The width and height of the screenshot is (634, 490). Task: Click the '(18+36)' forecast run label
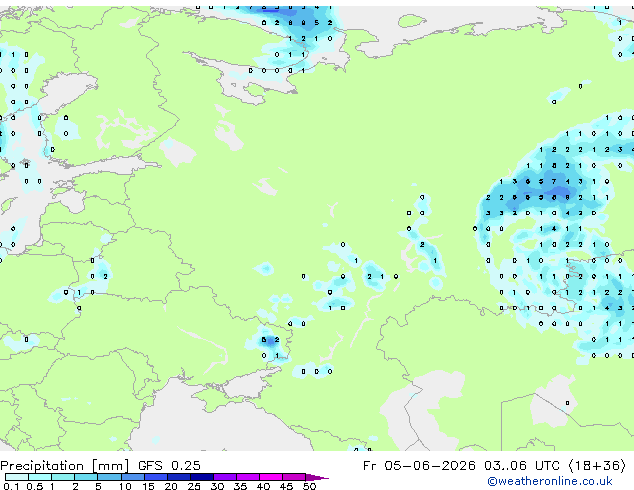tap(597, 466)
